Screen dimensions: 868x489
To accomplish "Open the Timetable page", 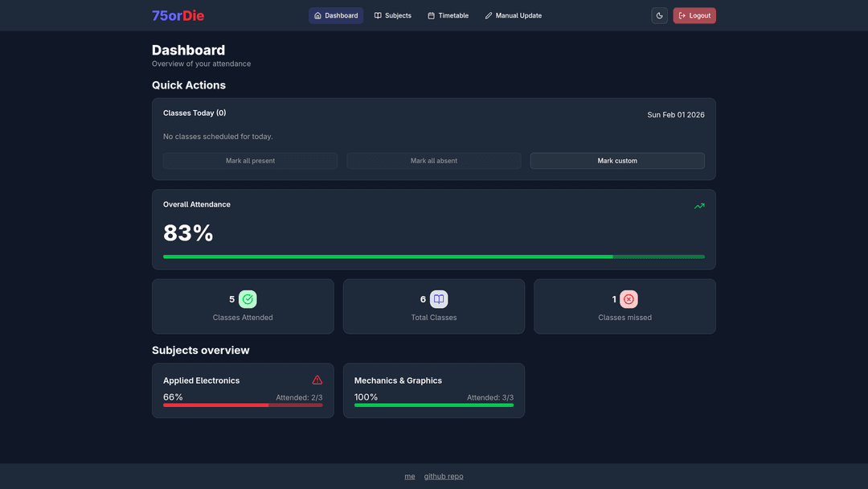I will tap(448, 15).
